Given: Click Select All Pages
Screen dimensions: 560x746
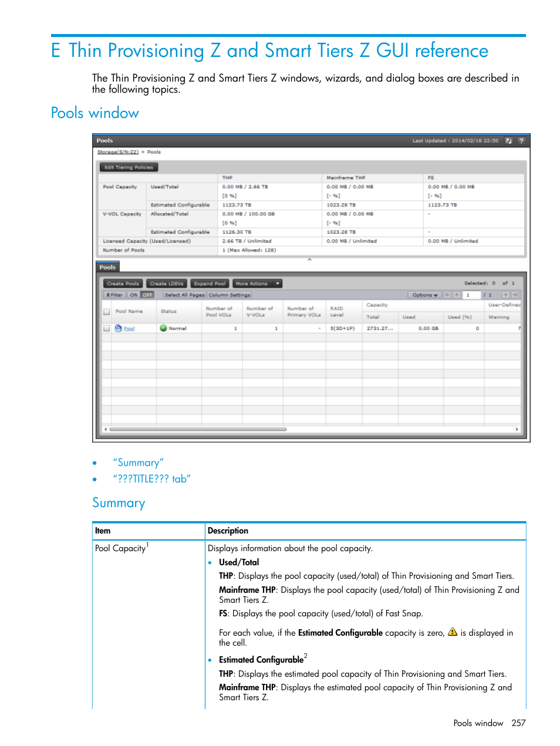Looking at the screenshot, I should 184,295.
